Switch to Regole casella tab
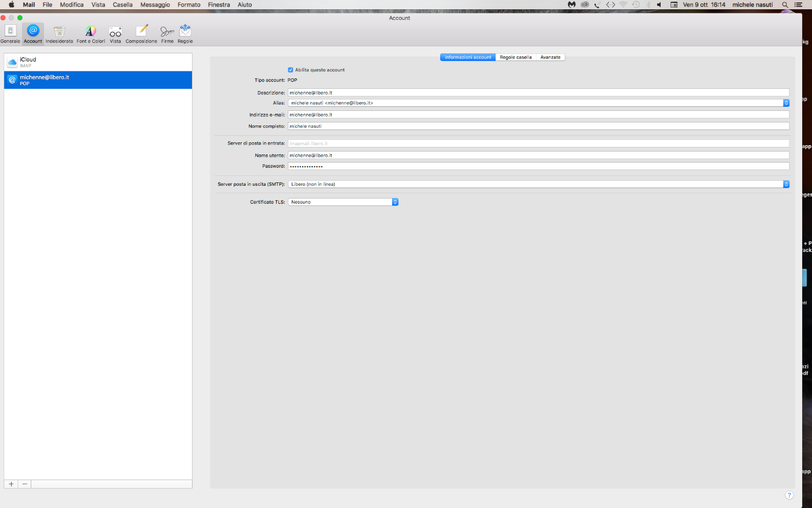 click(516, 57)
